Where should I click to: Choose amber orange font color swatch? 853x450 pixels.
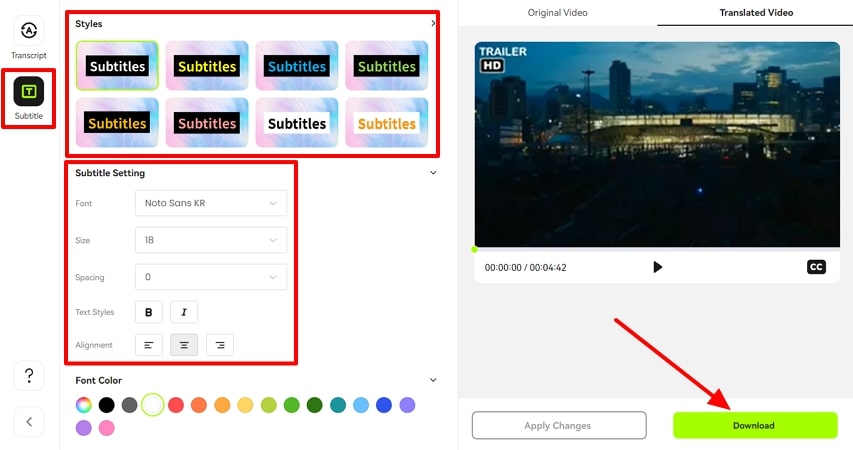tap(222, 405)
